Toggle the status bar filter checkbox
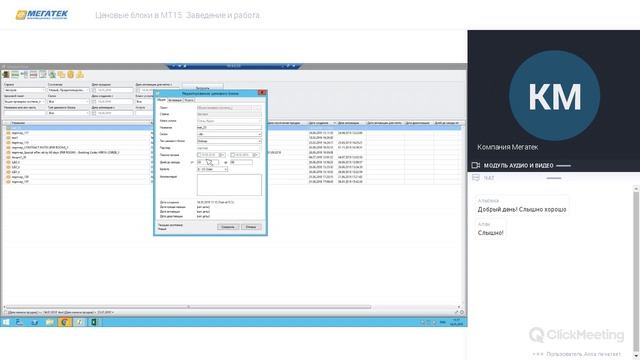This screenshot has width=640, height=360. [x=6, y=313]
